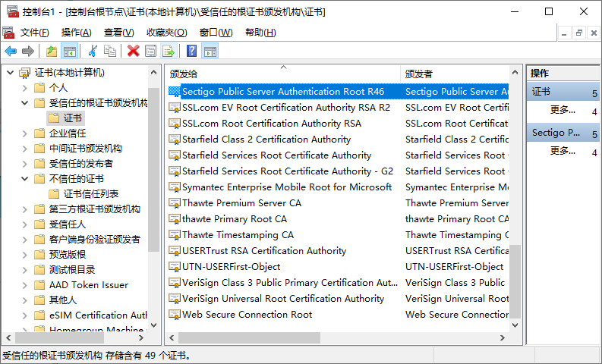Toggle the action pane show/hide button

click(210, 51)
